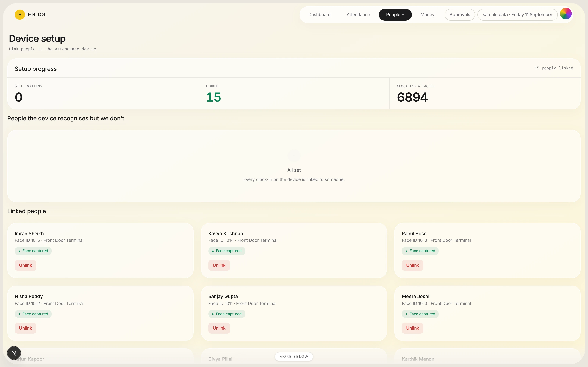The image size is (588, 367).
Task: Open the Attendance tab
Action: coord(358,14)
